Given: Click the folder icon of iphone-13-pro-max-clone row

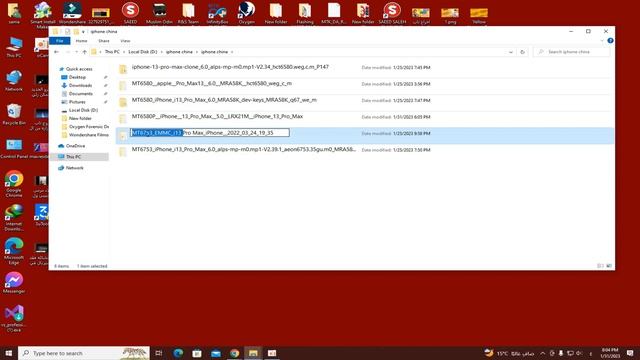Looking at the screenshot, I should (x=123, y=69).
